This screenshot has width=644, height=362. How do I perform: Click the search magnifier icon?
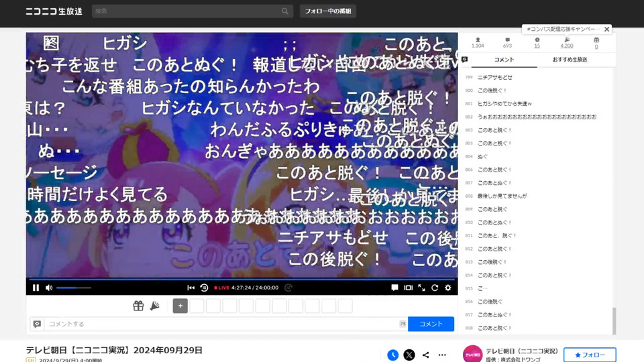tap(285, 11)
